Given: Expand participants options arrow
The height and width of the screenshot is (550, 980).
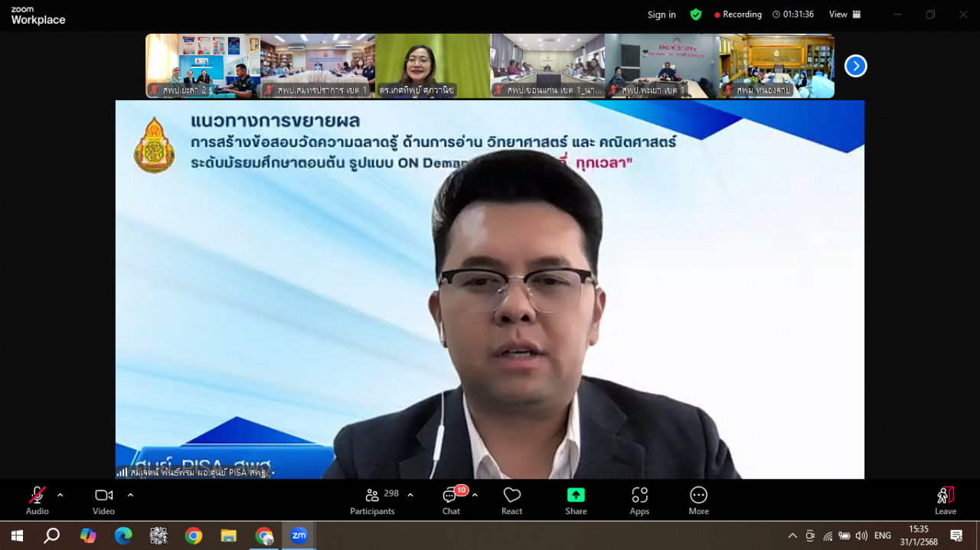Looking at the screenshot, I should pos(410,495).
